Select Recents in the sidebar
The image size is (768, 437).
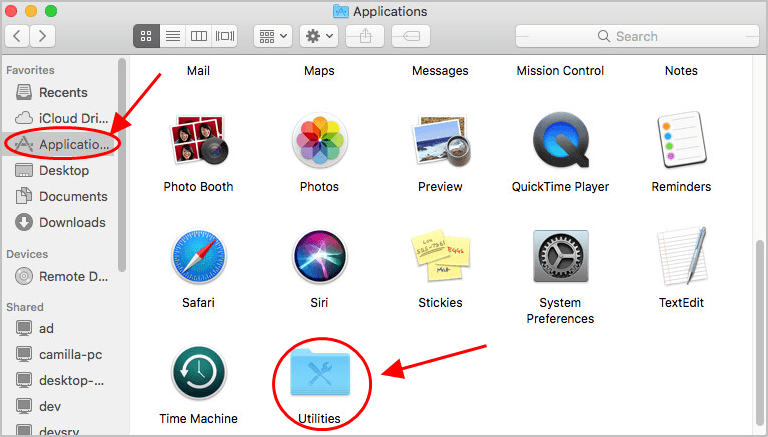pyautogui.click(x=58, y=92)
